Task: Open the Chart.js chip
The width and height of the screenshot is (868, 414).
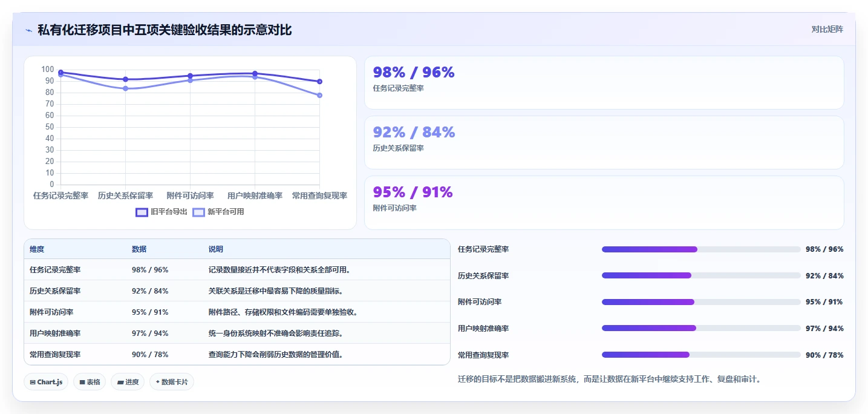Action: point(46,382)
